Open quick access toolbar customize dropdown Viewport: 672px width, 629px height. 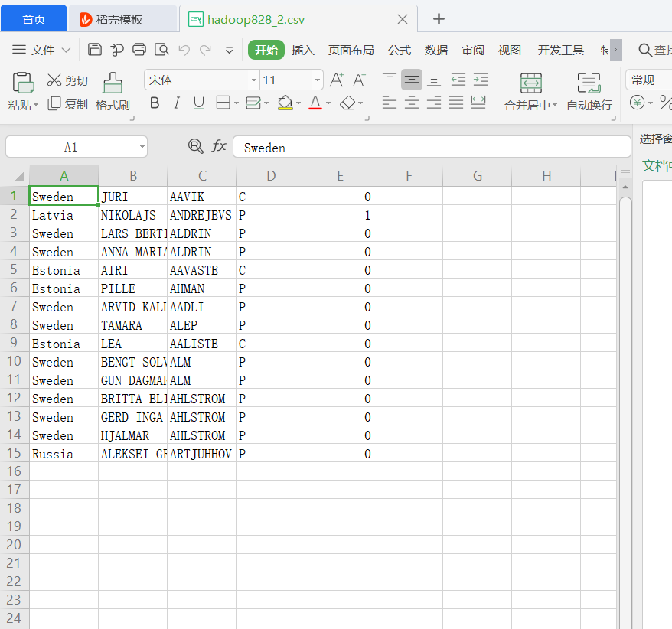[x=230, y=51]
